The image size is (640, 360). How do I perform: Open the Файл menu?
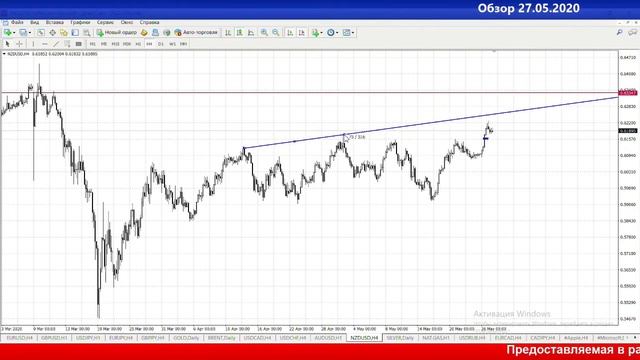17,22
